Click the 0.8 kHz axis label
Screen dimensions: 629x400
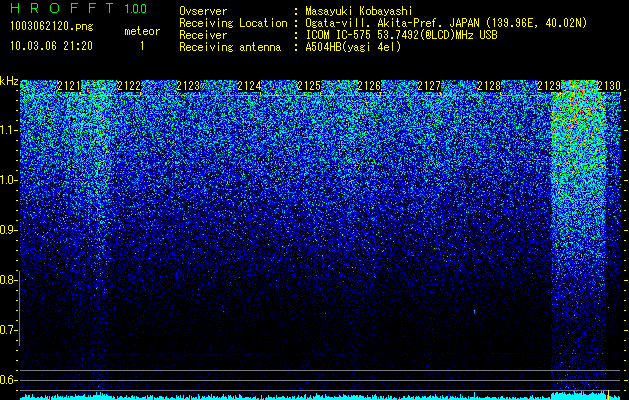[x=9, y=280]
